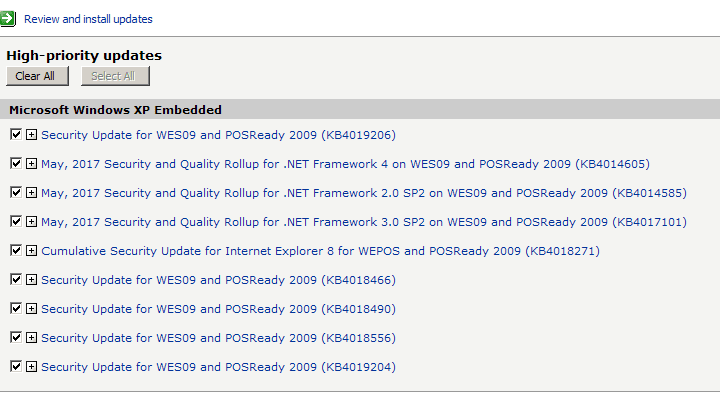Toggle the KB4018556 update checkbox
This screenshot has width=720, height=402.
click(x=16, y=337)
